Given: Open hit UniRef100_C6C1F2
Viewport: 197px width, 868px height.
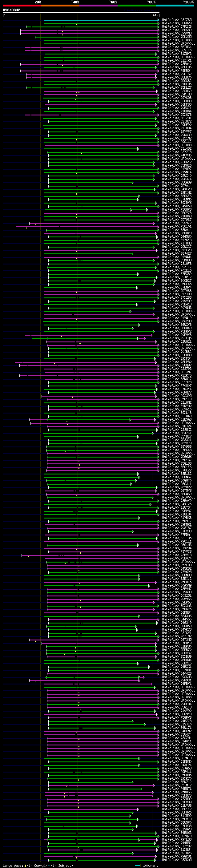Looking at the screenshot, I should pyautogui.click(x=177, y=809).
